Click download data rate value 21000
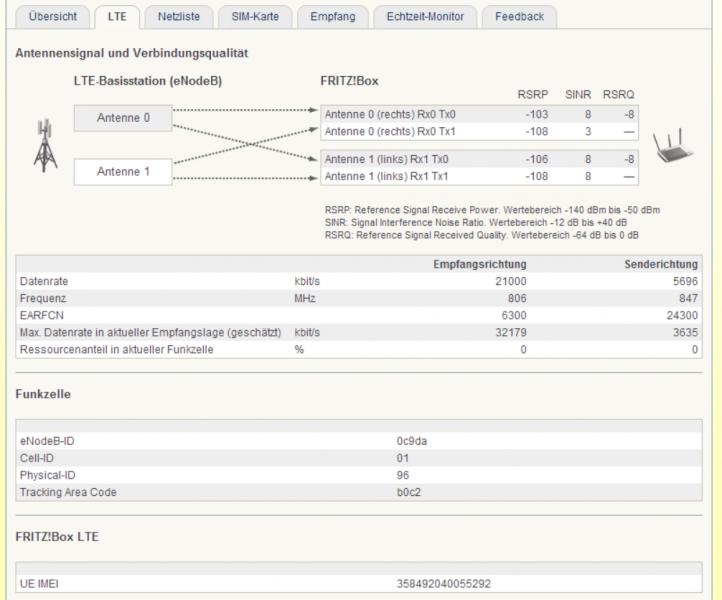The height and width of the screenshot is (600, 722). pyautogui.click(x=511, y=281)
